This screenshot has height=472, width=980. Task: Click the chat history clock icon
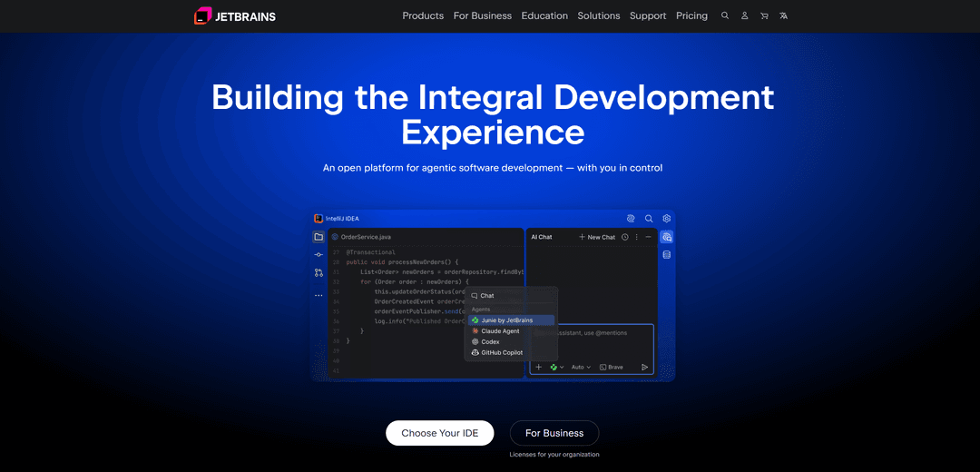[x=624, y=237]
